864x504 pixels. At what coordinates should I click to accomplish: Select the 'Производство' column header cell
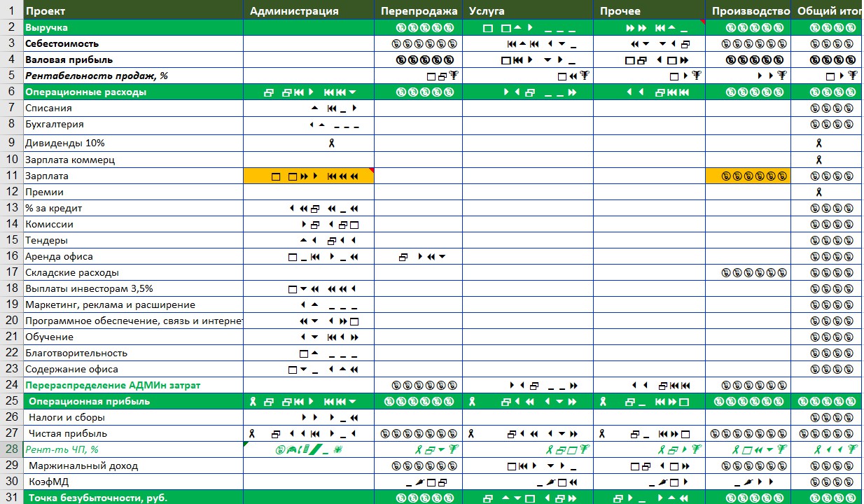click(748, 10)
